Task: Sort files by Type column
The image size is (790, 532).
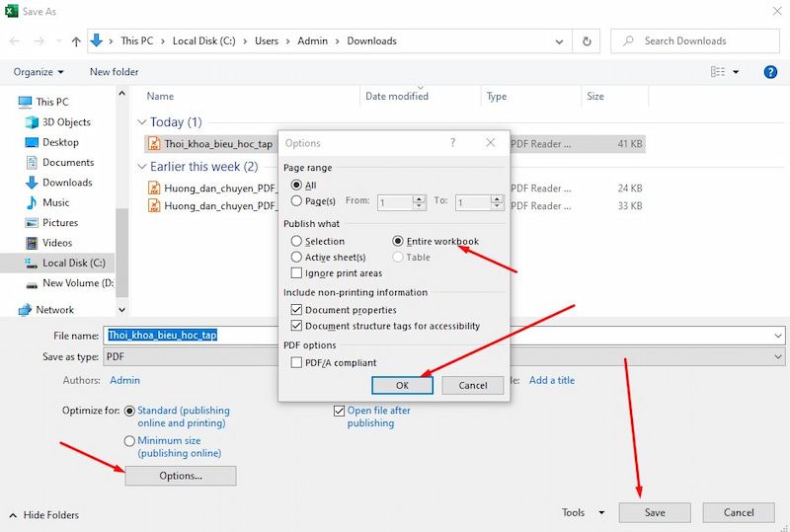Action: tap(497, 96)
